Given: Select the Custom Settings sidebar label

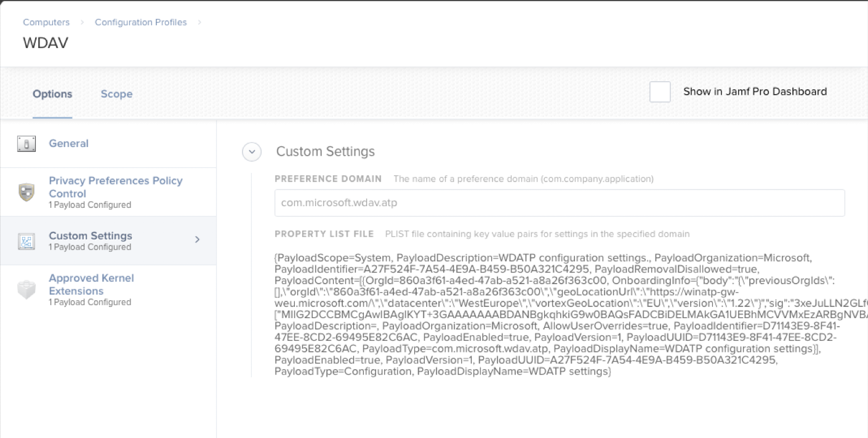Looking at the screenshot, I should coord(90,236).
